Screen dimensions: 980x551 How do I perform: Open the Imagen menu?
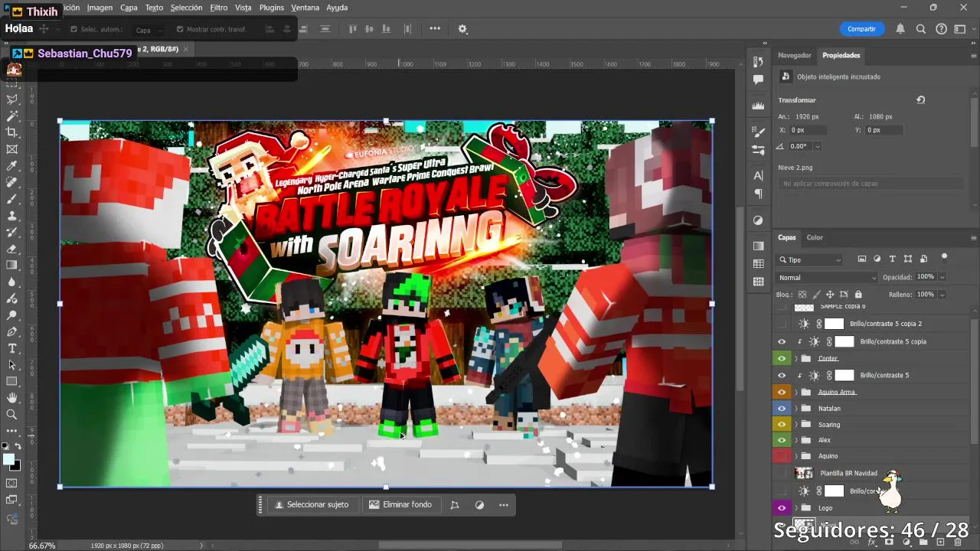[x=100, y=8]
